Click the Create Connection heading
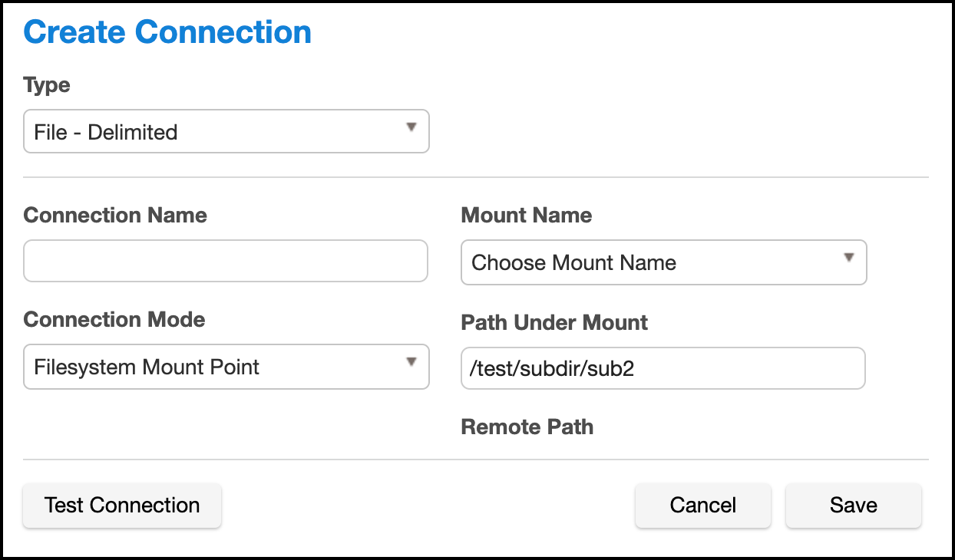Screen dimensions: 955x560 pyautogui.click(x=167, y=32)
